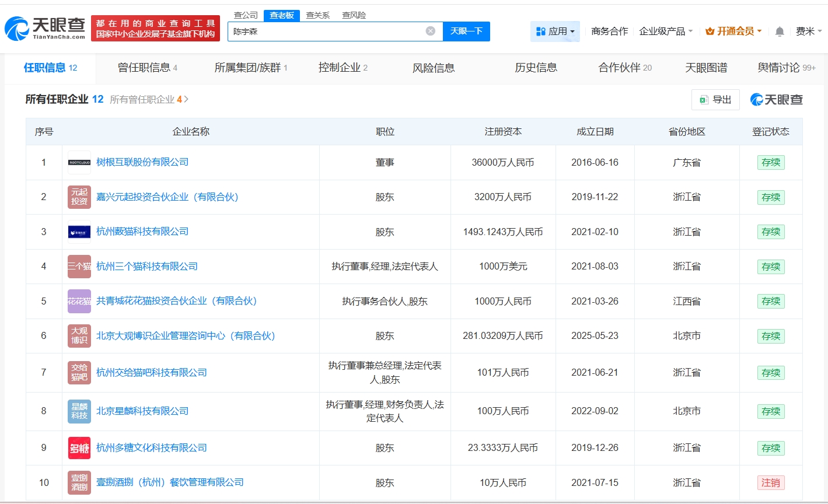The width and height of the screenshot is (828, 504).
Task: Open the 合作伙伴 tab
Action: pyautogui.click(x=625, y=68)
